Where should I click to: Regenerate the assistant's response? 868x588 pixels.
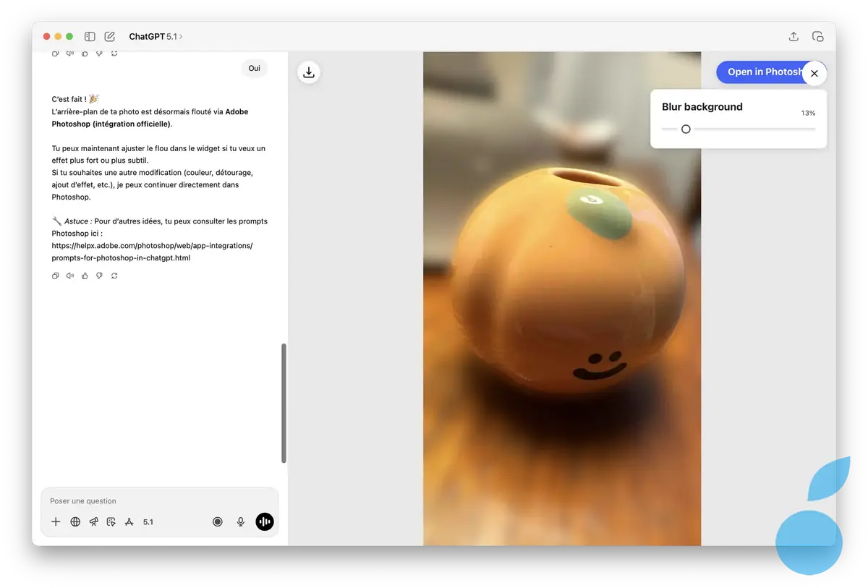[x=114, y=276]
